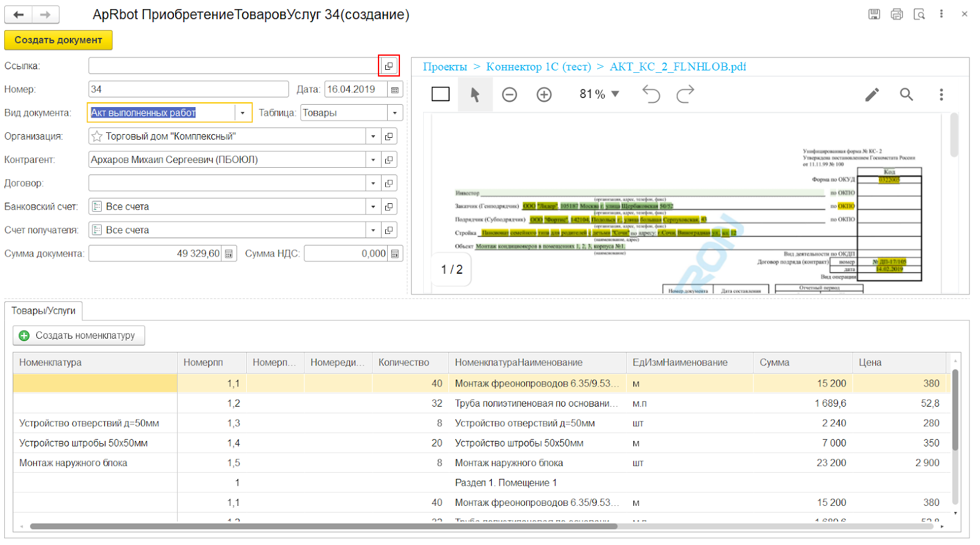Open calculator for Сумма документа

coord(229,254)
